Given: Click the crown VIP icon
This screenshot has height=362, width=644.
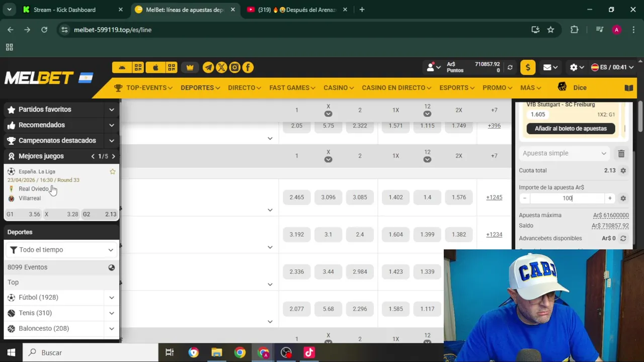Looking at the screenshot, I should click(x=190, y=67).
